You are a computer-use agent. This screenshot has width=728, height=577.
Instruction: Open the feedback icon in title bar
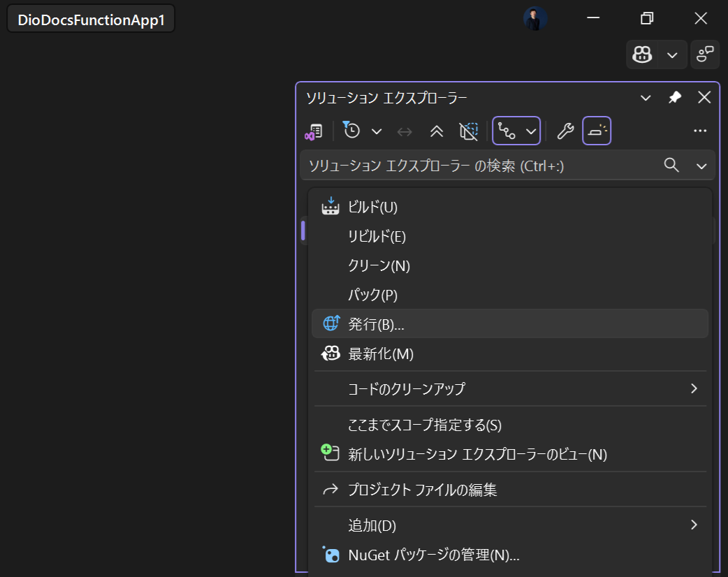(705, 54)
